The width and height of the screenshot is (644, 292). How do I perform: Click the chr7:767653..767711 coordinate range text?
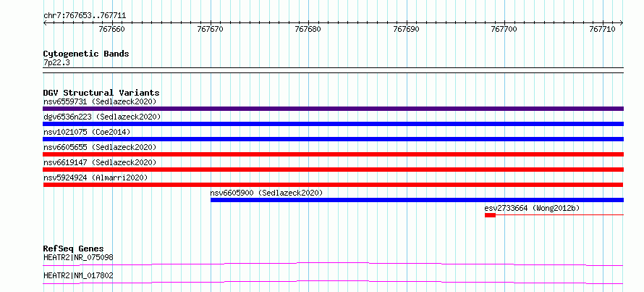click(x=85, y=16)
